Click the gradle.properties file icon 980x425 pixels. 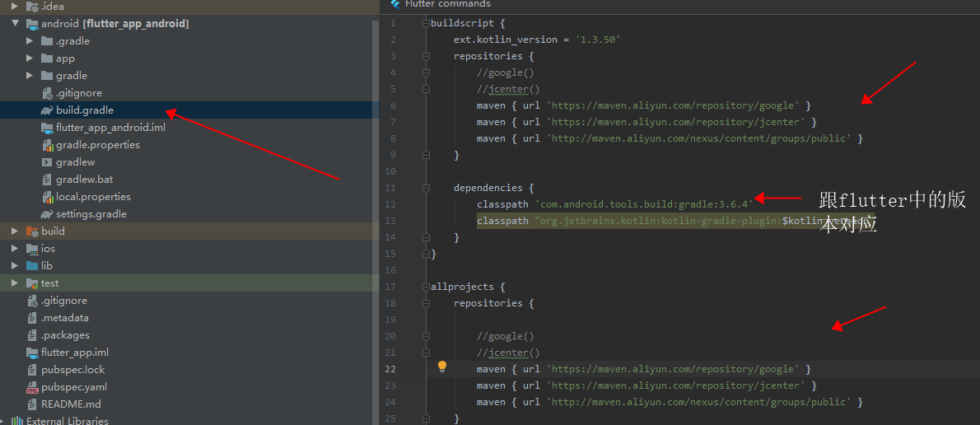coord(48,145)
